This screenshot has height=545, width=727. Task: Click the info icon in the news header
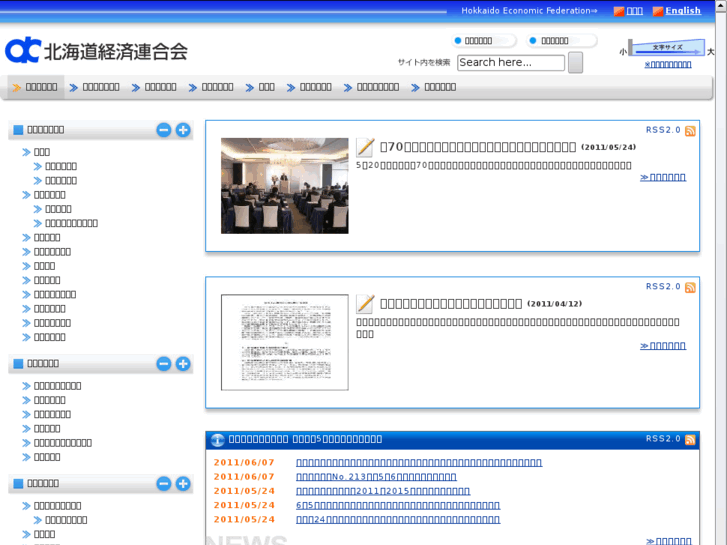(217, 440)
